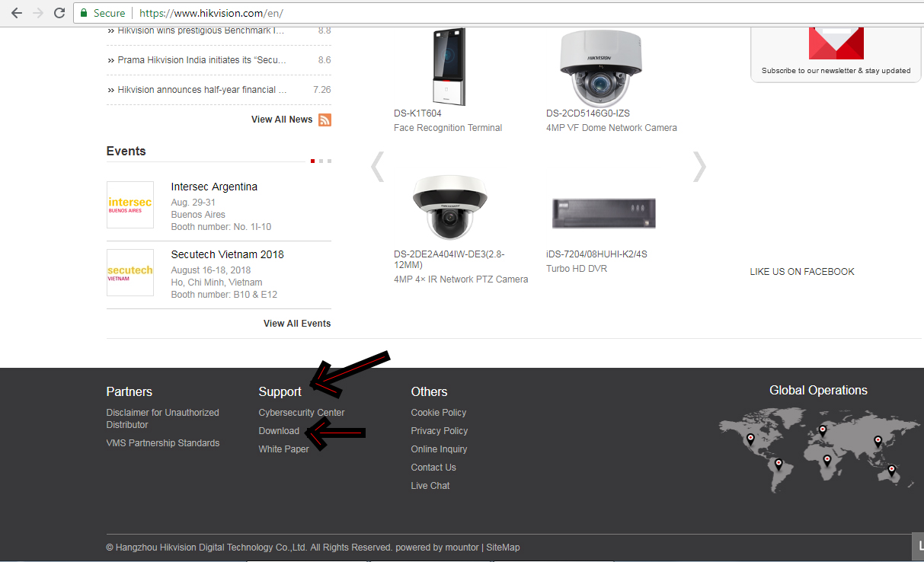Click the SiteMap link in the copyright bar
Screen dimensions: 924x562
(503, 548)
